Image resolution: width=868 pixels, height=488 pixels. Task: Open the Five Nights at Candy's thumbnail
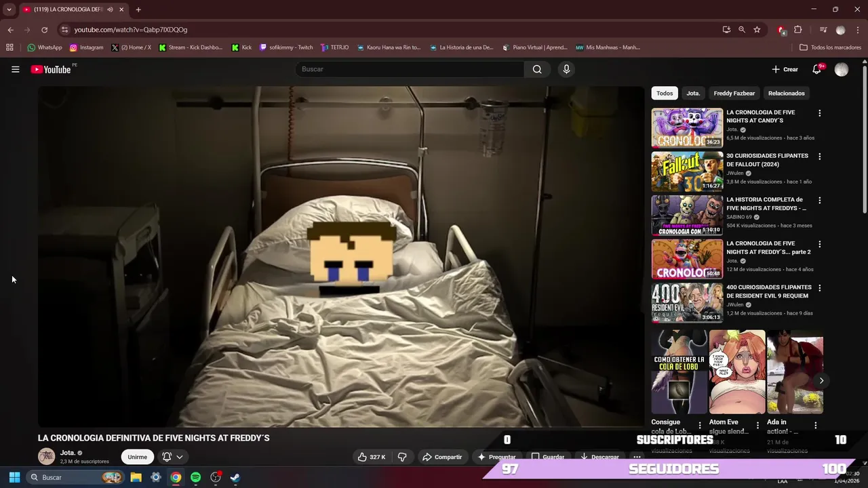(687, 127)
